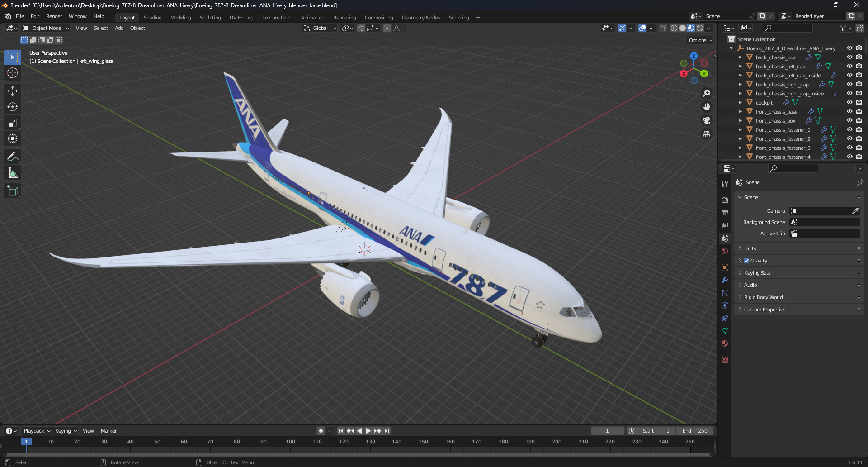Click the zoom view magnifier icon
The image size is (868, 467).
(x=707, y=93)
